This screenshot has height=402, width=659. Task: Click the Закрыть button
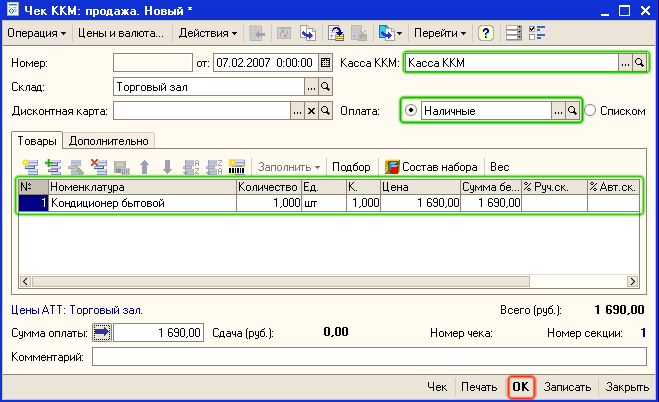tap(627, 387)
